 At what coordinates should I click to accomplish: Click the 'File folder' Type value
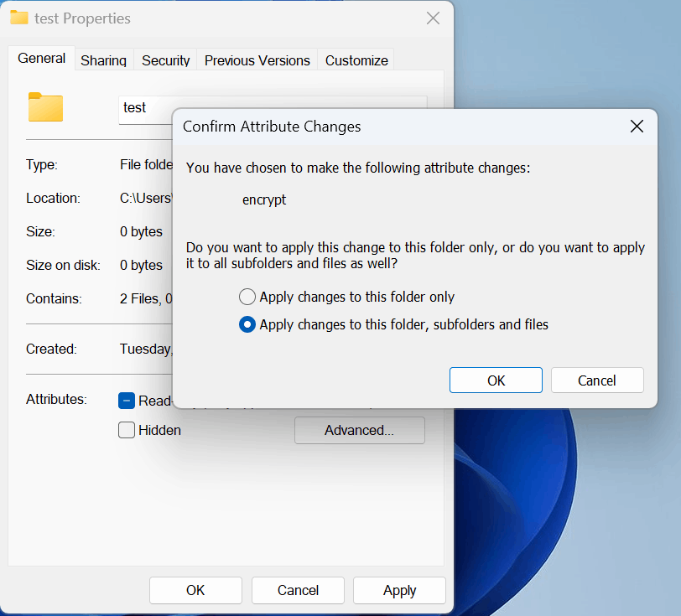tap(147, 164)
